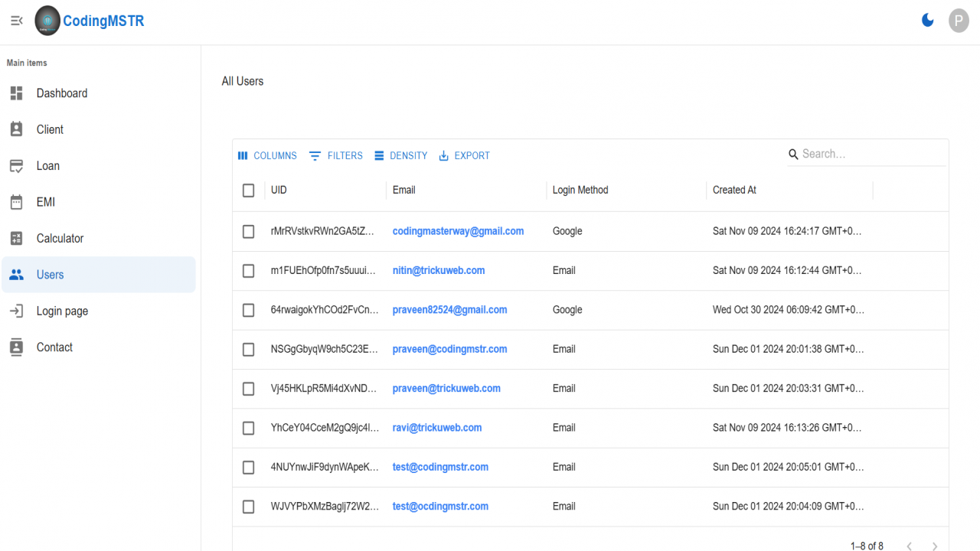
Task: Click the UID cell starting with rMrRVstkvRWn2GA5tZ
Action: pos(325,231)
